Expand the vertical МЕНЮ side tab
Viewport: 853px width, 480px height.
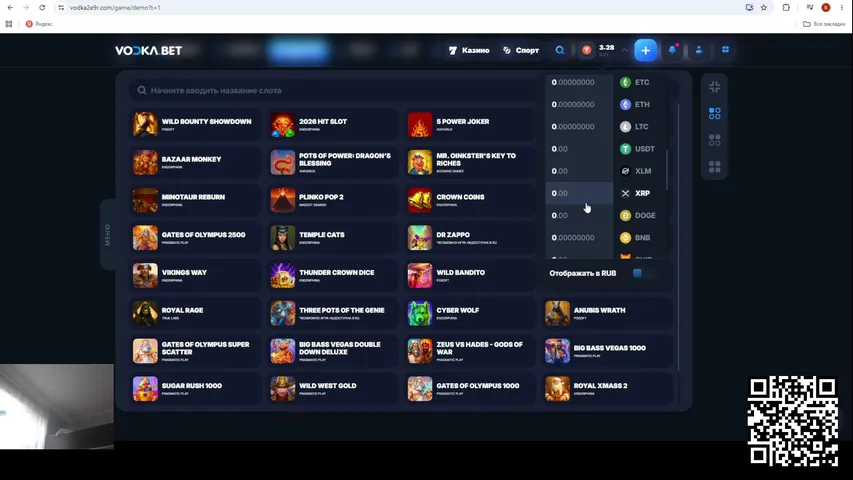click(107, 235)
